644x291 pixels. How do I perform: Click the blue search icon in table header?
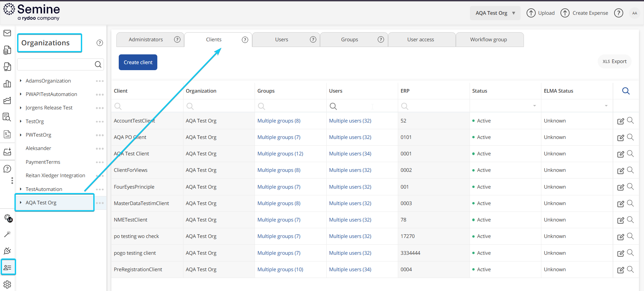coord(626,91)
